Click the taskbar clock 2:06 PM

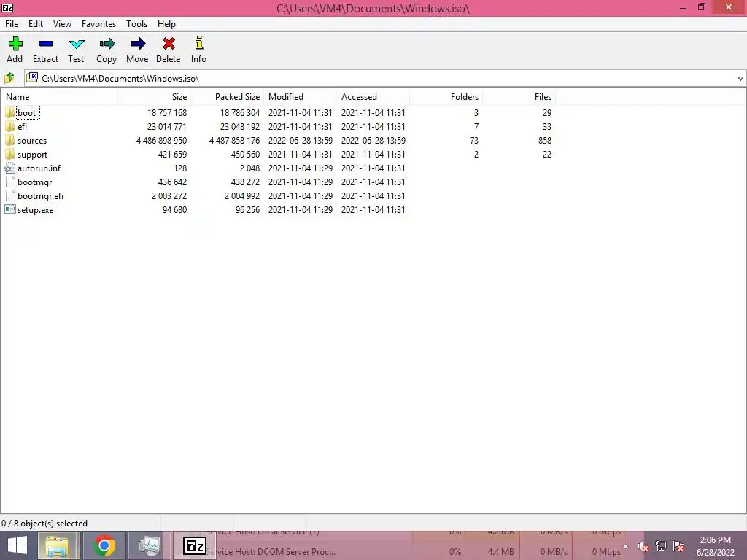click(715, 540)
